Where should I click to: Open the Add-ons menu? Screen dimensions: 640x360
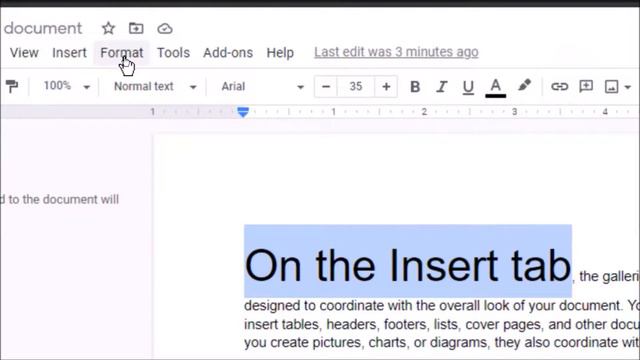click(x=228, y=53)
